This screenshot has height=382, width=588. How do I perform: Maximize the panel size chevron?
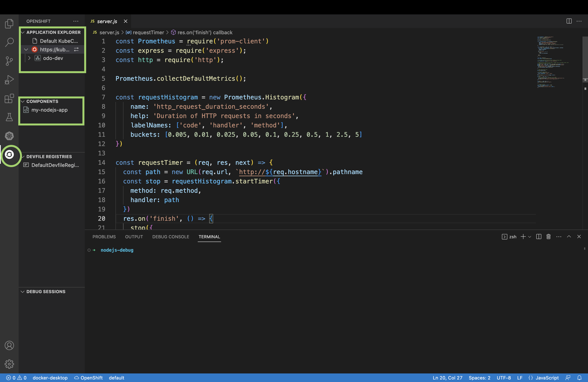[x=569, y=237]
